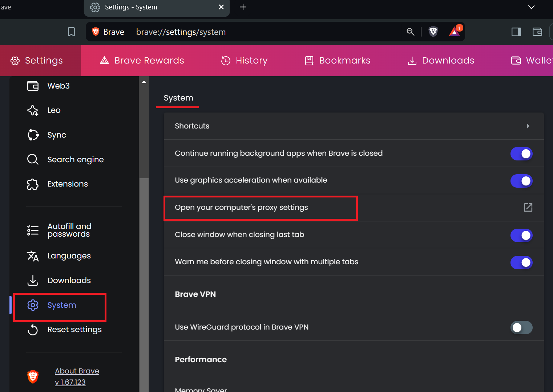This screenshot has width=553, height=392.
Task: Switch to the Wallet top navigation tab
Action: (532, 61)
